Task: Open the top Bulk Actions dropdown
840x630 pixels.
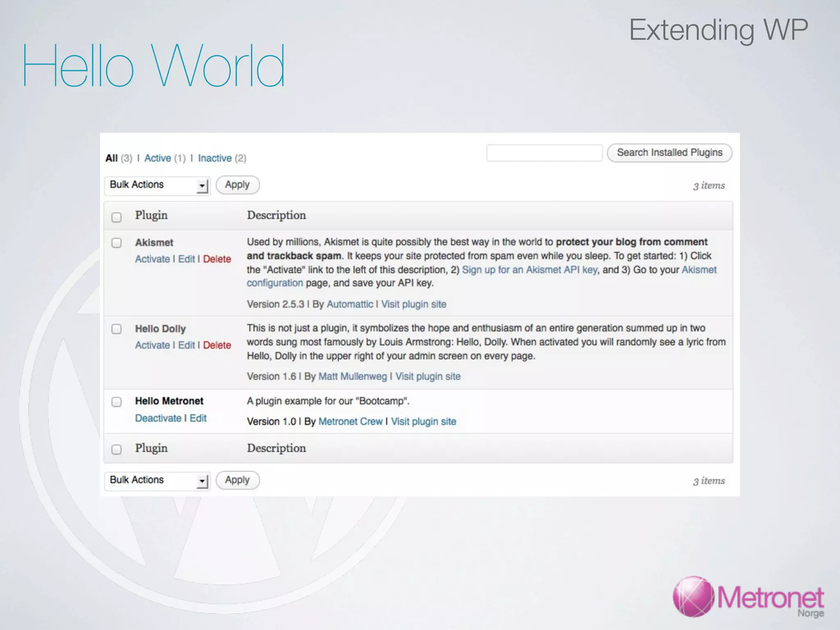Action: coord(157,186)
